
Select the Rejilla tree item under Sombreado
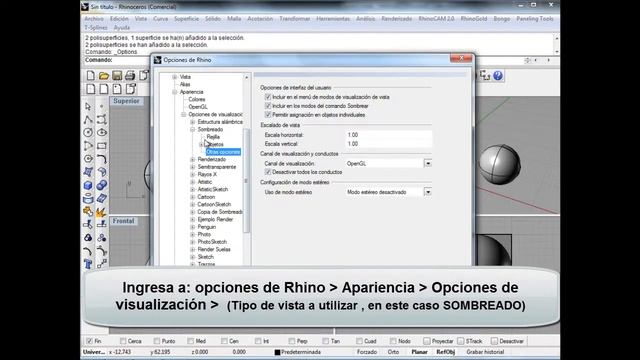pyautogui.click(x=213, y=137)
